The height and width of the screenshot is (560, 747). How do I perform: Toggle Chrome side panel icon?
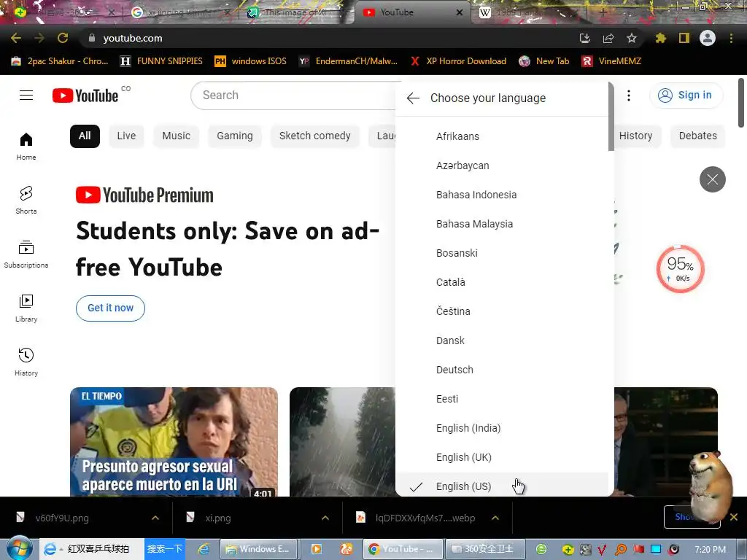(684, 38)
